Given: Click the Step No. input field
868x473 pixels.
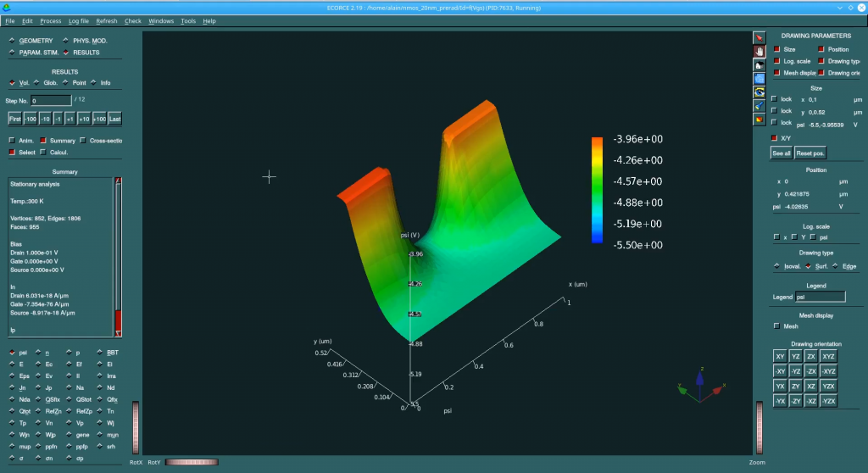Looking at the screenshot, I should 51,101.
